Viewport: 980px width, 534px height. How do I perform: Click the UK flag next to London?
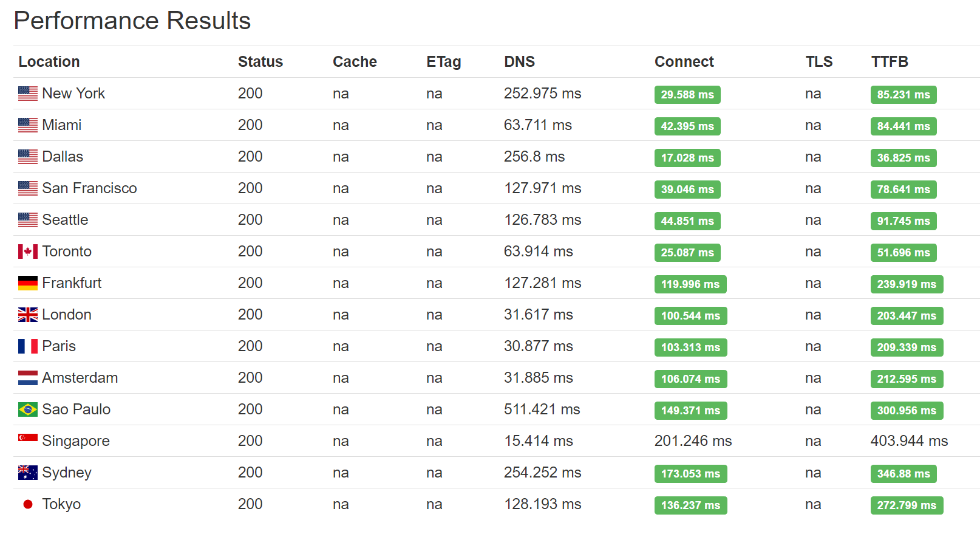(x=28, y=315)
